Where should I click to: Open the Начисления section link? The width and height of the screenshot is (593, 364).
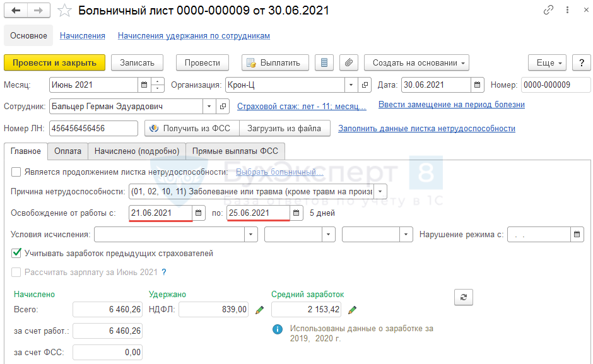point(83,35)
